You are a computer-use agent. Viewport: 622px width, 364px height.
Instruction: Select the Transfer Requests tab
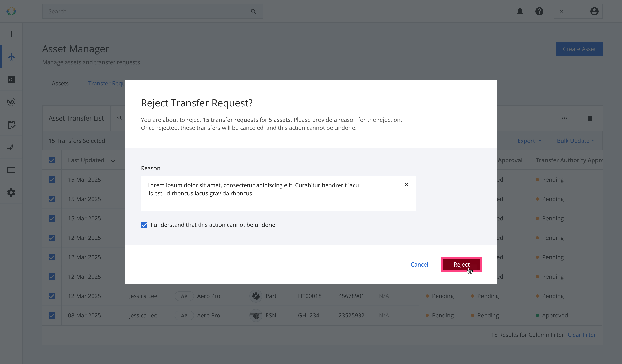click(x=106, y=83)
